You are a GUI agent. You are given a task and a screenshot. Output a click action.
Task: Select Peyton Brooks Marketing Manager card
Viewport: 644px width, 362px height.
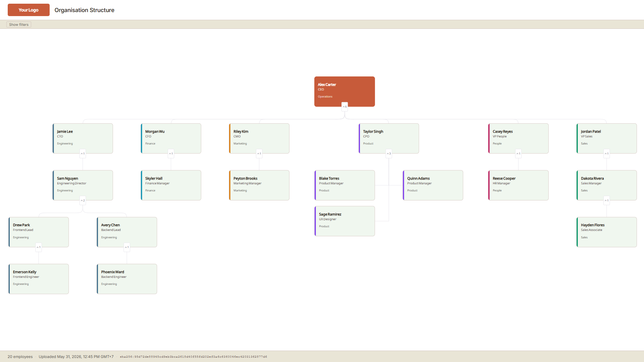click(259, 185)
